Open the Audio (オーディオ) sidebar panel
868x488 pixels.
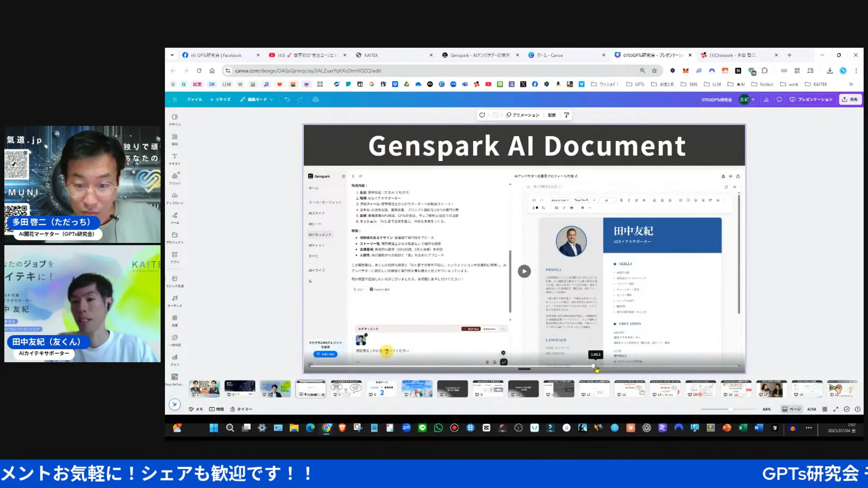click(x=175, y=301)
